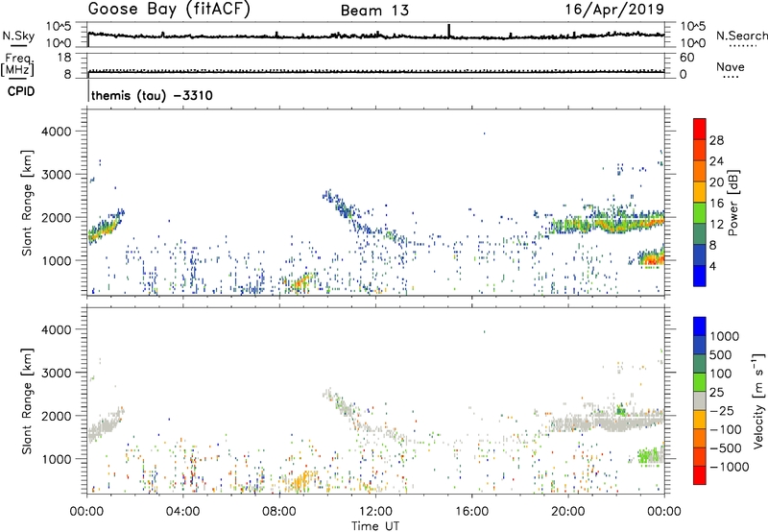Click the CPID row label
Image resolution: width=768 pixels, height=532 pixels.
(x=21, y=91)
